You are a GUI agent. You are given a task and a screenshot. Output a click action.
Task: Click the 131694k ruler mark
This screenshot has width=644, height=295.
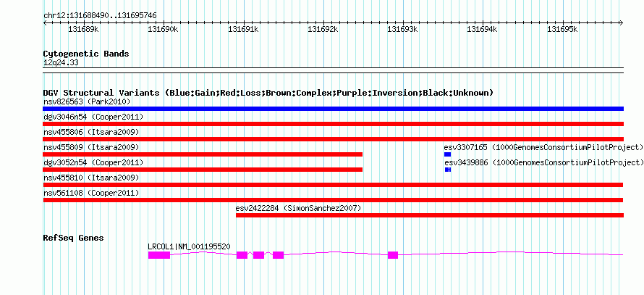coord(482,29)
